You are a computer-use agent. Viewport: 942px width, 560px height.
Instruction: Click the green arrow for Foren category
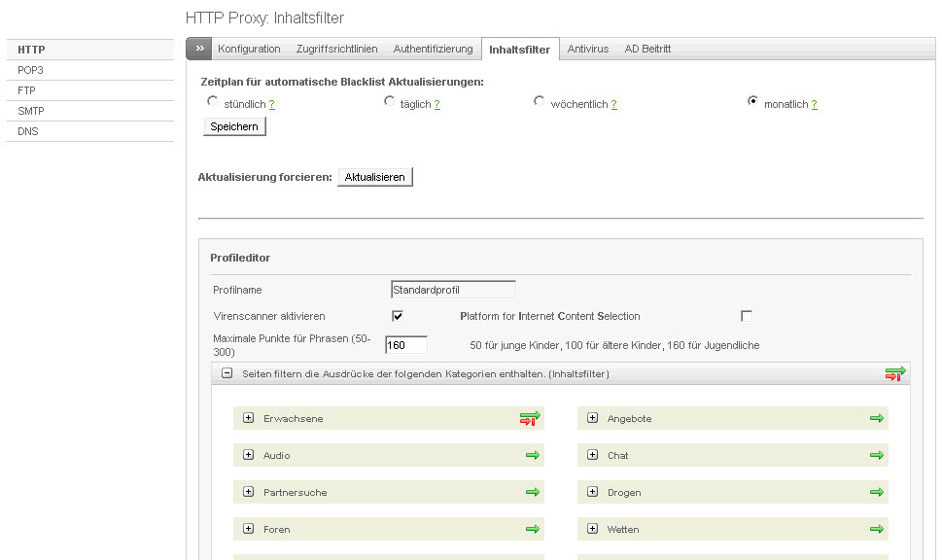(x=532, y=529)
